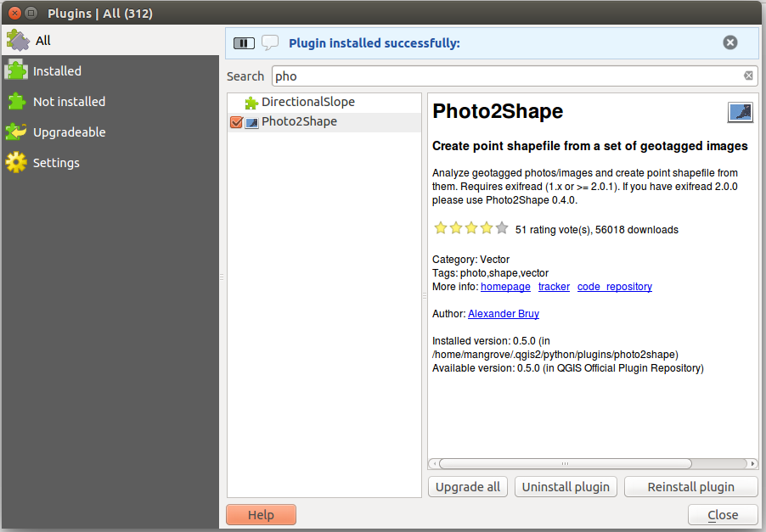Click the pause icon in message bar
Viewport: 766px width, 532px height.
point(244,43)
